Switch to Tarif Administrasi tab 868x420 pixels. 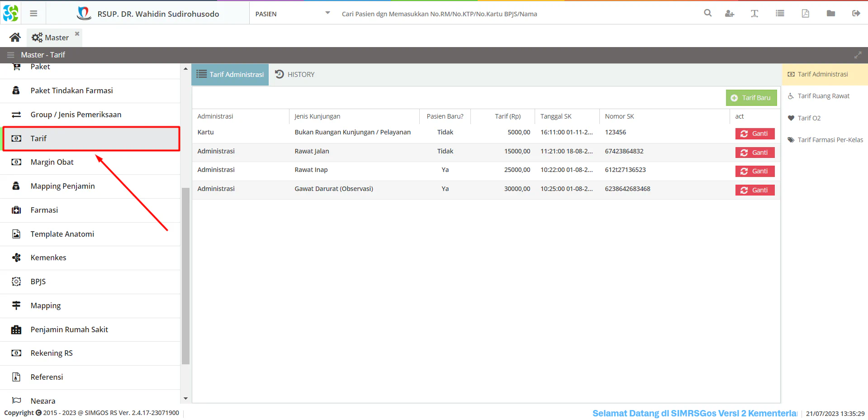coord(230,74)
